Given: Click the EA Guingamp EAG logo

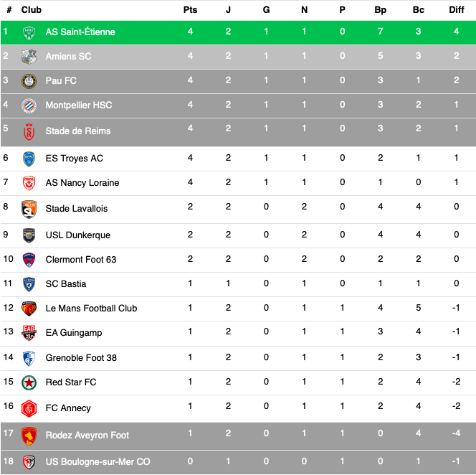Looking at the screenshot, I should click(x=29, y=333).
